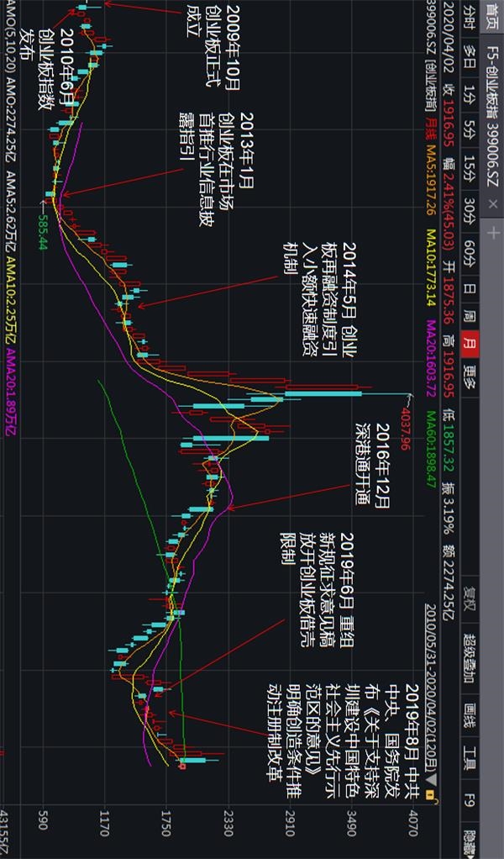Expand the date range dropdown triangle
504x859 pixels.
(430, 779)
